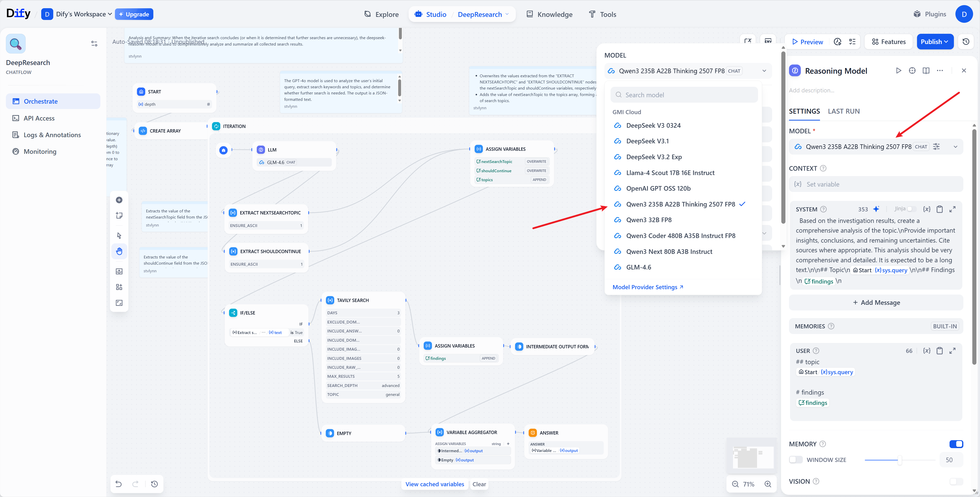
Task: Run the Reasoning Model node step
Action: tap(898, 71)
